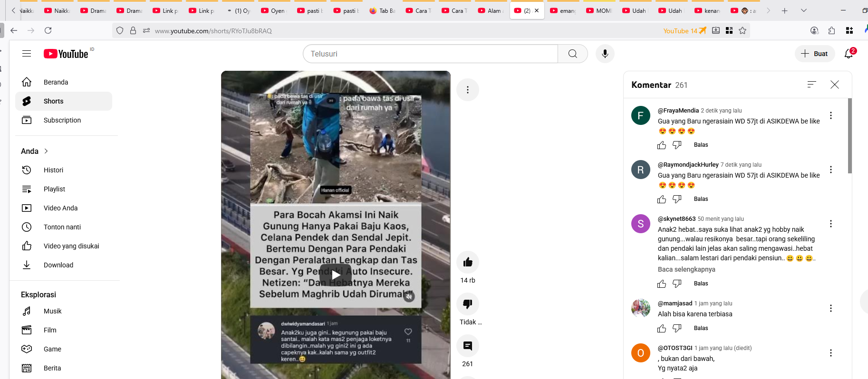Select Shorts in the sidebar

click(x=64, y=101)
